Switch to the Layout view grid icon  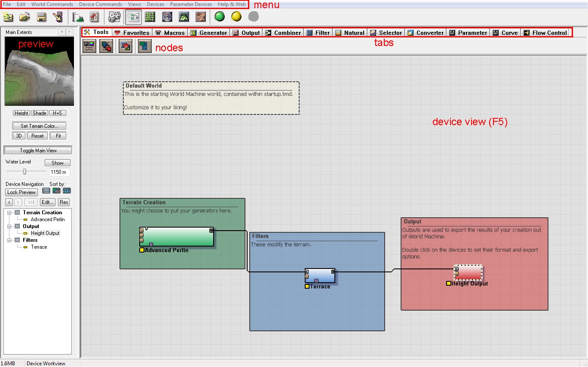coord(150,17)
